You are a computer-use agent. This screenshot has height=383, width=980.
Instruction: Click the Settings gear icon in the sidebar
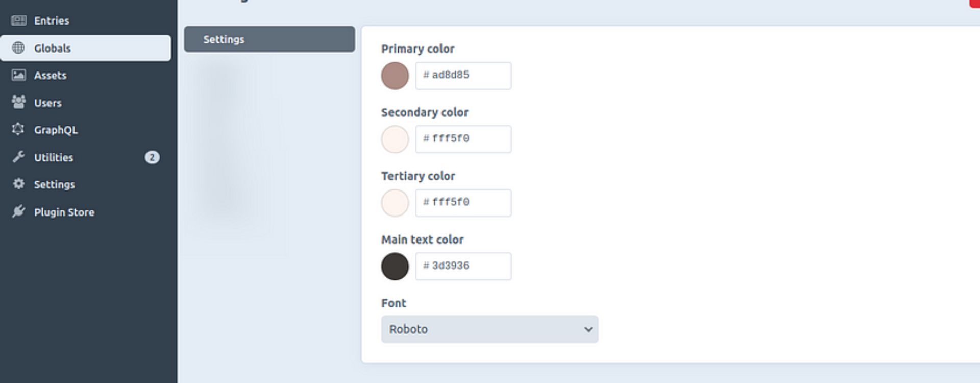pos(19,184)
